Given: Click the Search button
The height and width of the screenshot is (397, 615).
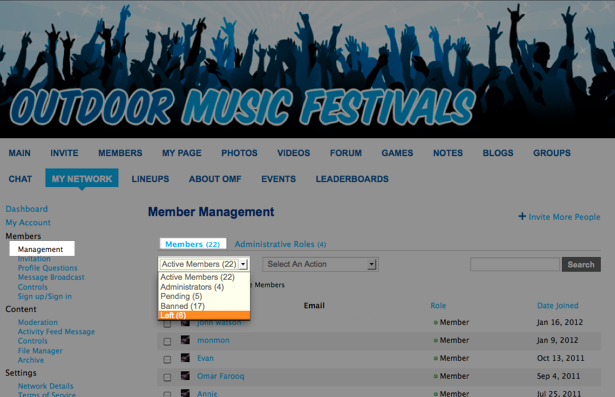Looking at the screenshot, I should 581,264.
